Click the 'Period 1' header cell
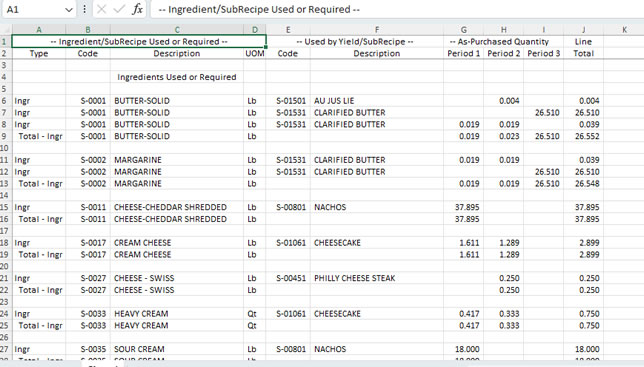This screenshot has height=367, width=644. click(463, 53)
